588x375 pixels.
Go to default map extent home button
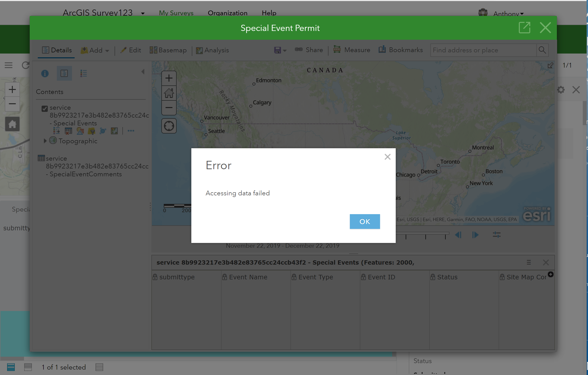pyautogui.click(x=169, y=93)
